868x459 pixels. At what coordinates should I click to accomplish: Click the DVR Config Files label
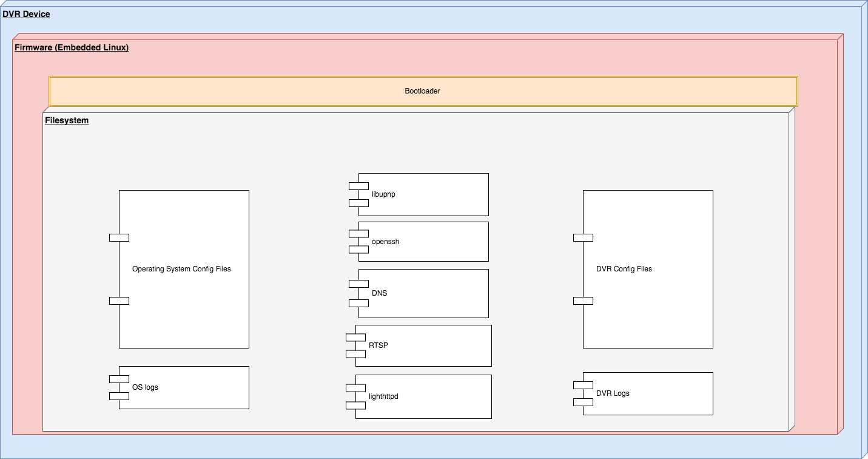[624, 269]
